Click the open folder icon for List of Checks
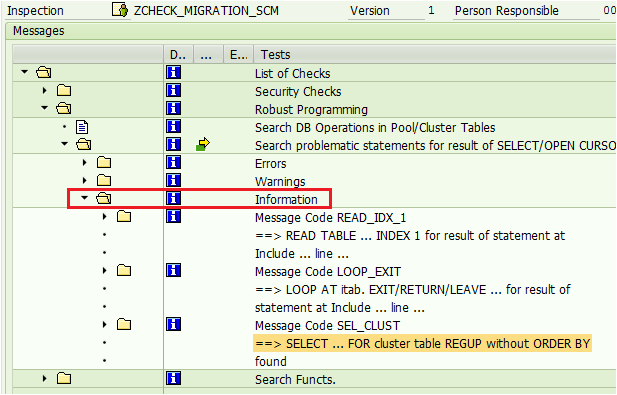Screen dimensions: 617x395 pyautogui.click(x=44, y=72)
